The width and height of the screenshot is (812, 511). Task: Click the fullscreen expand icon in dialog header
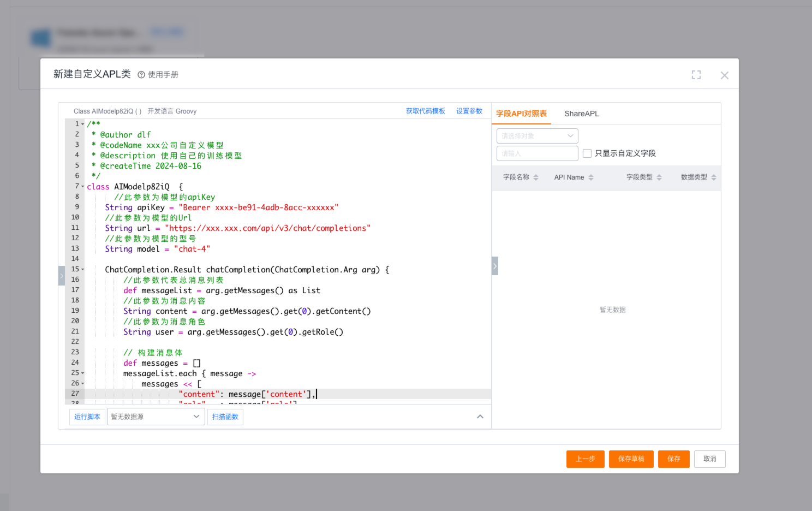pyautogui.click(x=696, y=75)
